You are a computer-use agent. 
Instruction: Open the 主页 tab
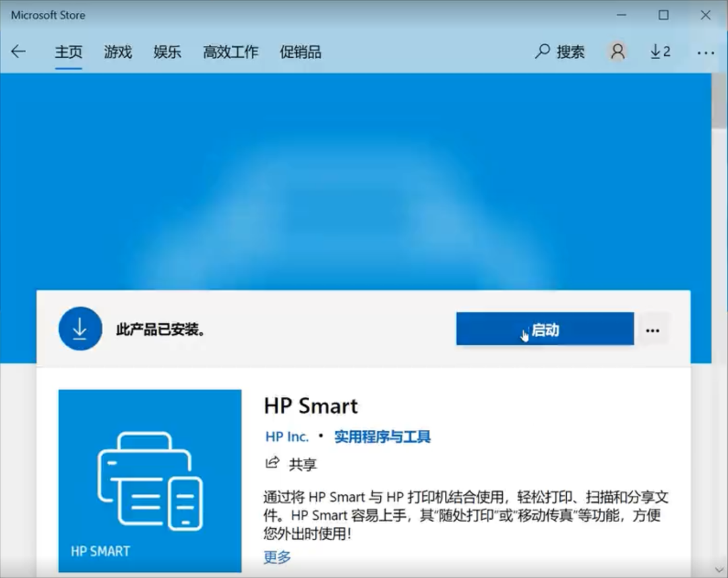tap(68, 52)
